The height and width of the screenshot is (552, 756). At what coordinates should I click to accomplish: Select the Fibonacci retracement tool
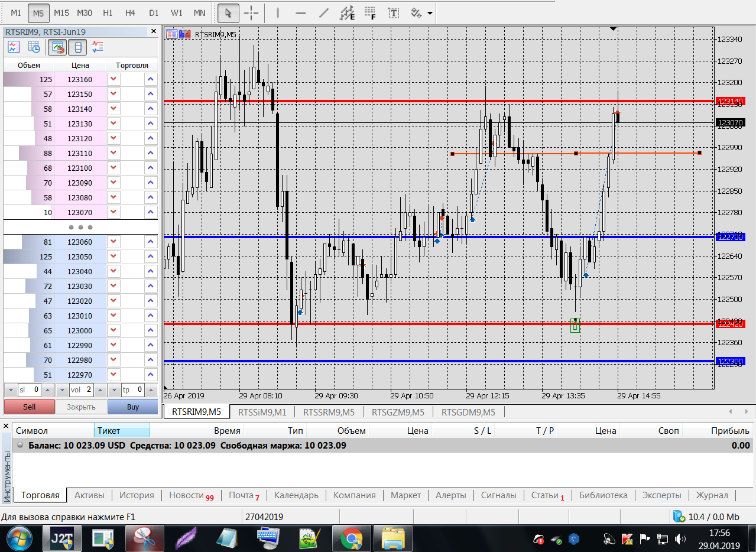coord(371,12)
